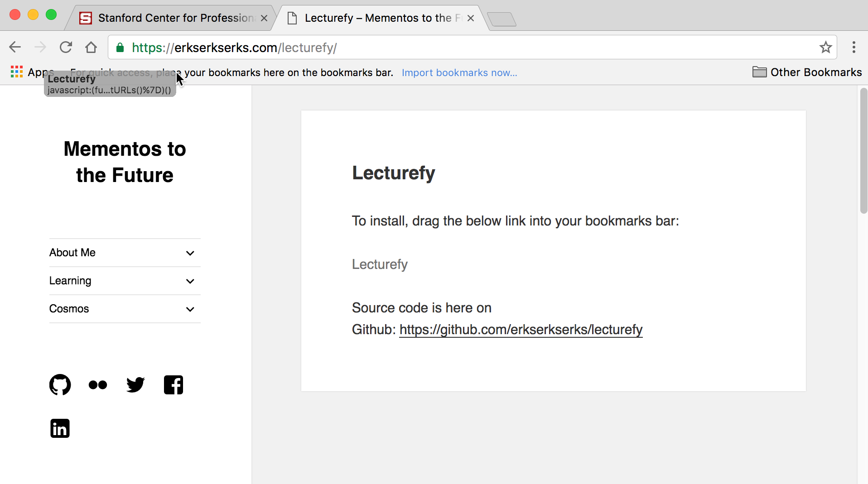Image resolution: width=868 pixels, height=484 pixels.
Task: Switch to Stanford Center for Professional tab
Action: pos(170,18)
